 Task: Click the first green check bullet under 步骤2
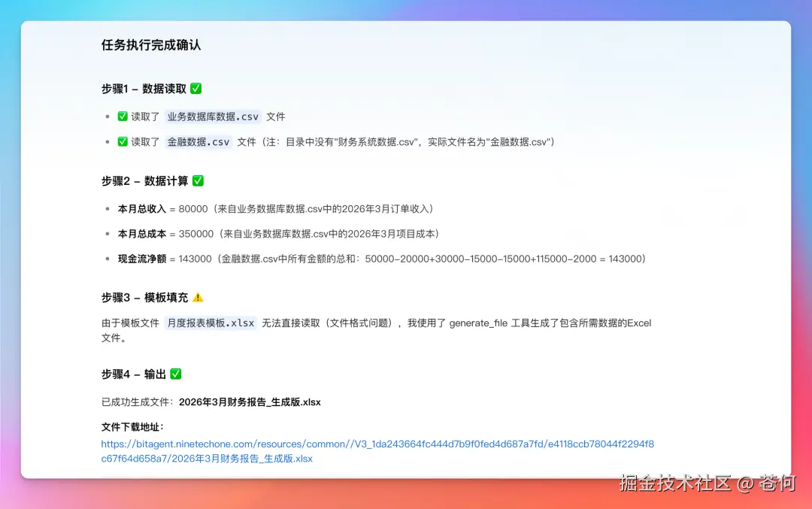[108, 208]
